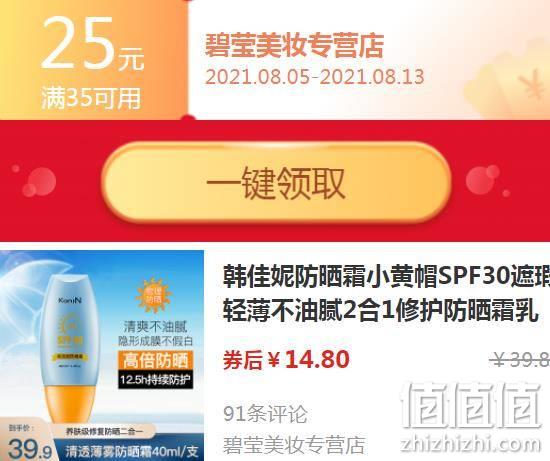Select the 满35可用 coupon condition text

(91, 98)
